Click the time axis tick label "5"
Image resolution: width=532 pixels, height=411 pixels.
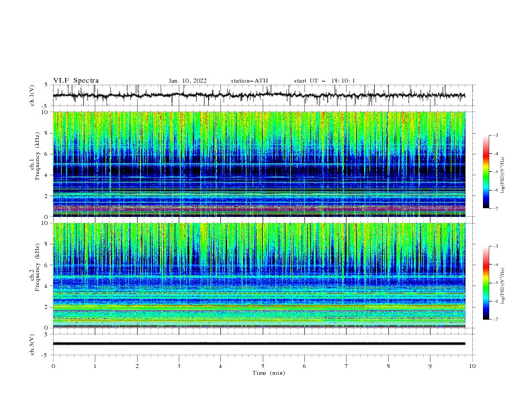tap(263, 366)
